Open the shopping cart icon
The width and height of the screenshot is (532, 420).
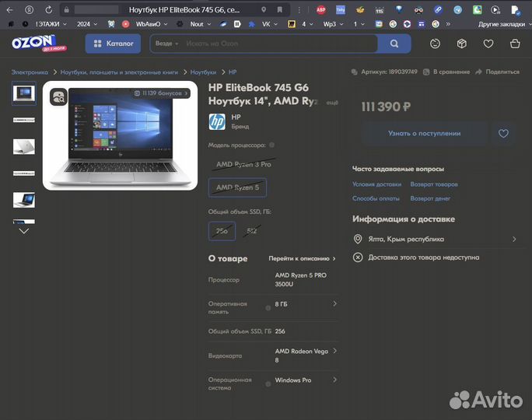tap(515, 44)
